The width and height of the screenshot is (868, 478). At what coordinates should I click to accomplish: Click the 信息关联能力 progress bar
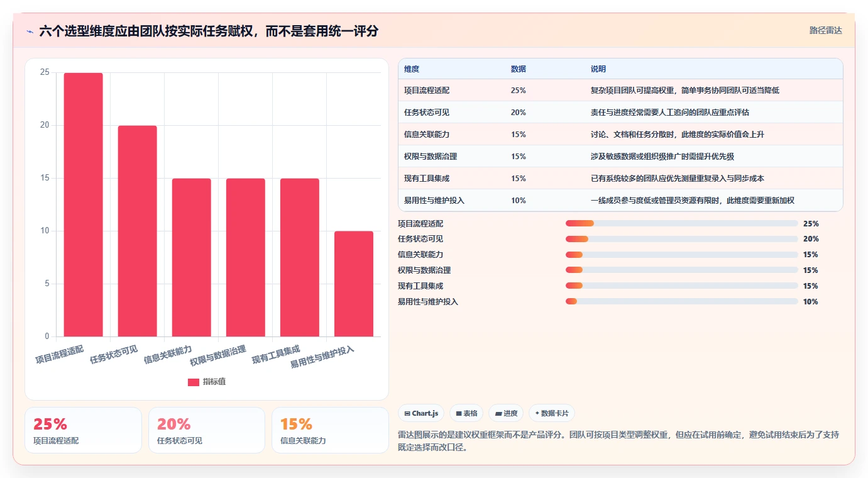681,255
